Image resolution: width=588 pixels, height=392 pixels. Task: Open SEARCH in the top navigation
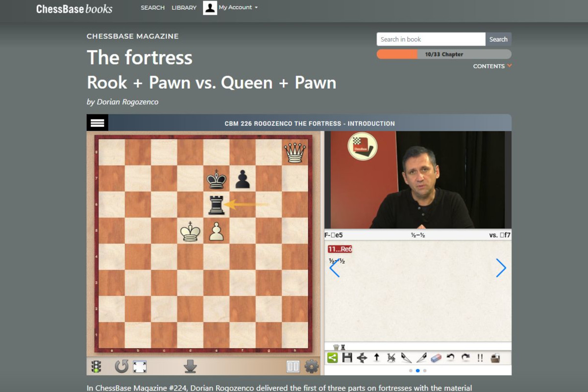coord(152,8)
